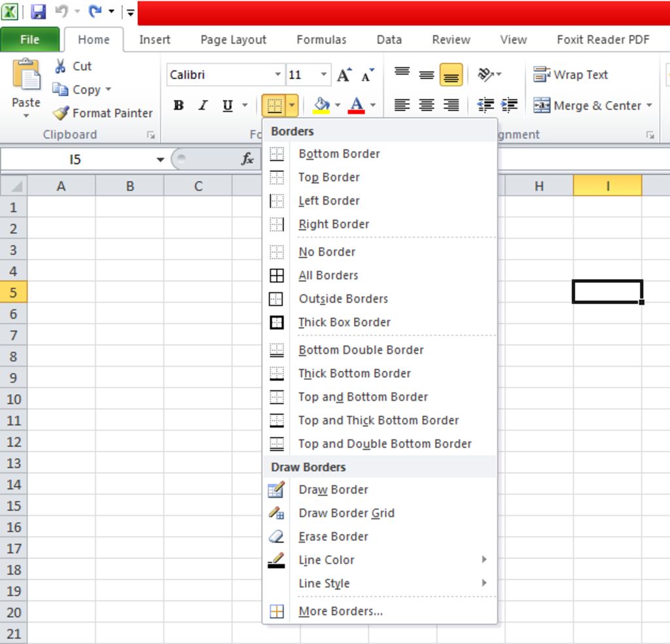Click the Save icon in quick access toolbar
The width and height of the screenshot is (670, 644).
pos(38,12)
